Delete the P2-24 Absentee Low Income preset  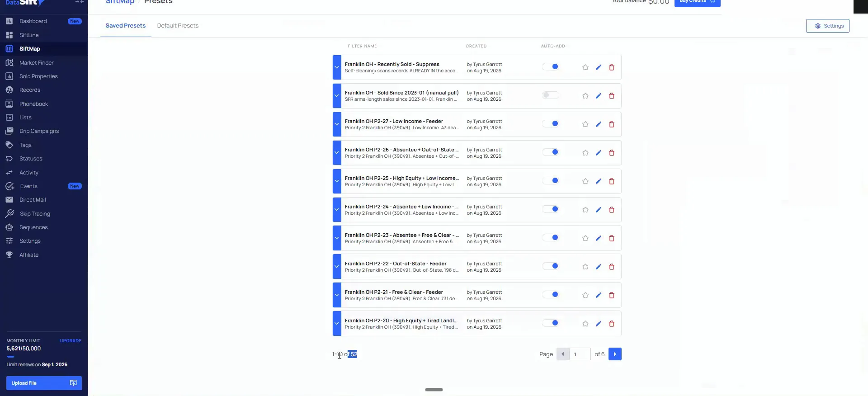611,210
